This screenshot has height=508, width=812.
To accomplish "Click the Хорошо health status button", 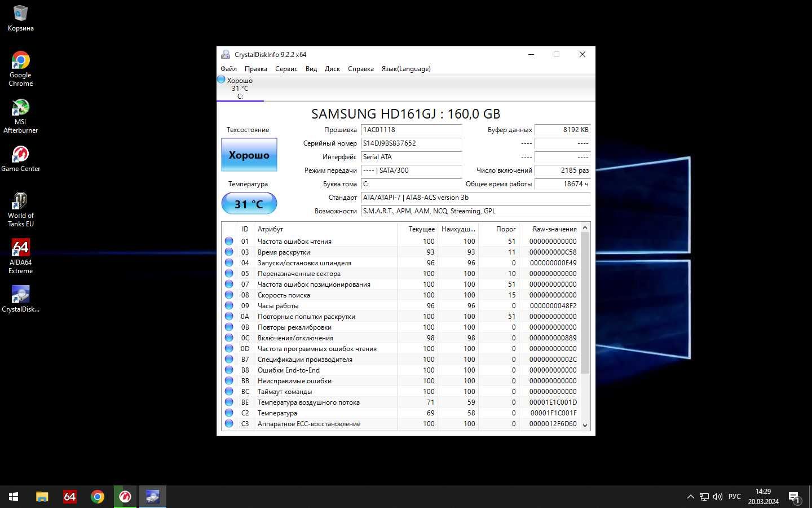I will point(249,155).
